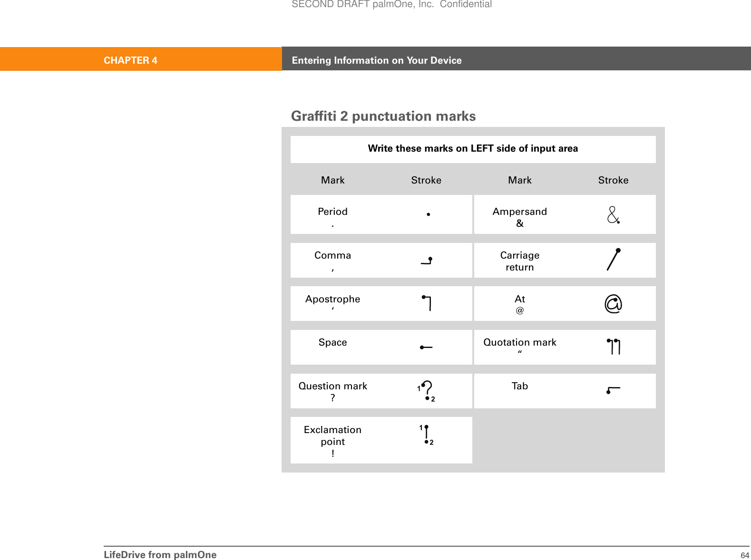Click the 'Tab' mark label

(x=519, y=386)
